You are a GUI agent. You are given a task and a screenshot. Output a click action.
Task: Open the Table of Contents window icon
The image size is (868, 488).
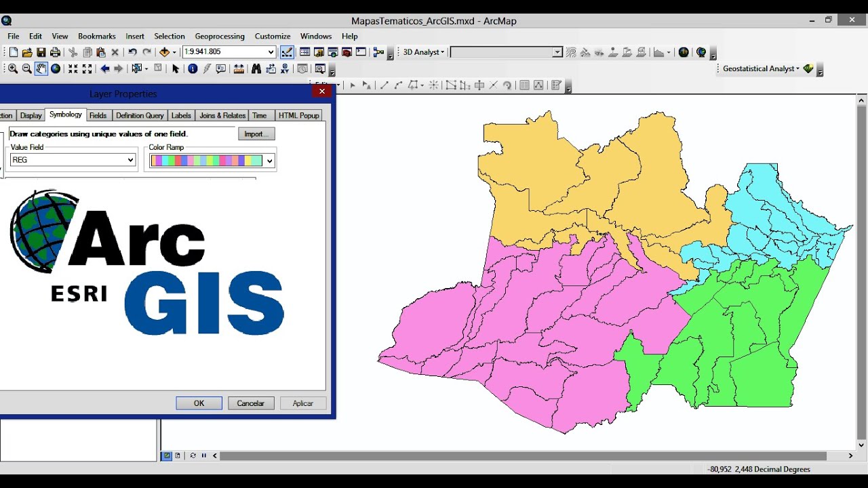(305, 52)
